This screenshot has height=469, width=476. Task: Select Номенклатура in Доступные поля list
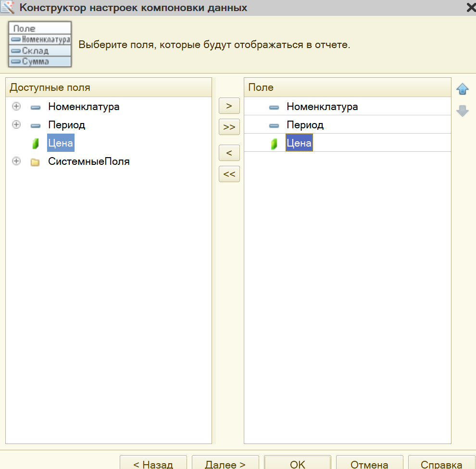(84, 107)
